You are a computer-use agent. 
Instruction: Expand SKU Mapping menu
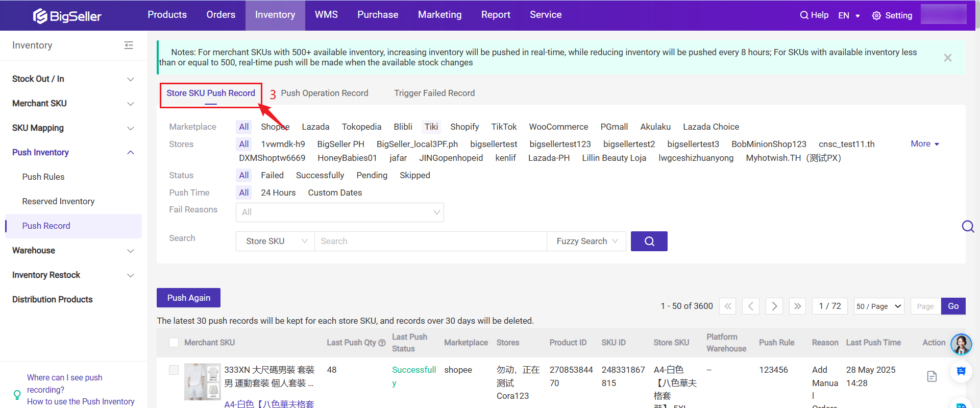pos(131,128)
